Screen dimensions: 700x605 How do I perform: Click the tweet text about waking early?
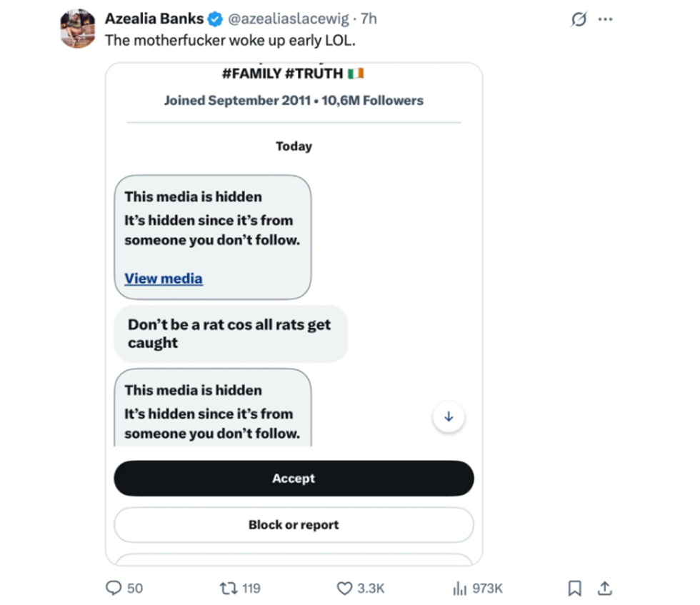[230, 40]
